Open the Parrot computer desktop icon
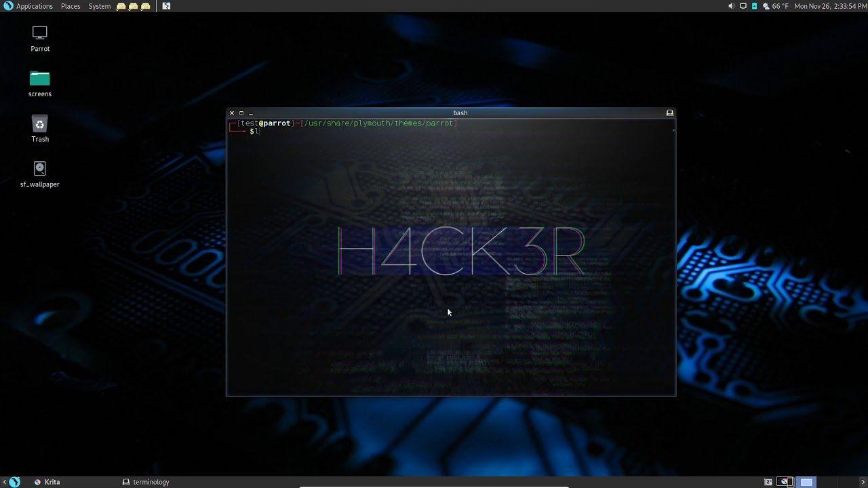868x488 pixels. point(40,33)
